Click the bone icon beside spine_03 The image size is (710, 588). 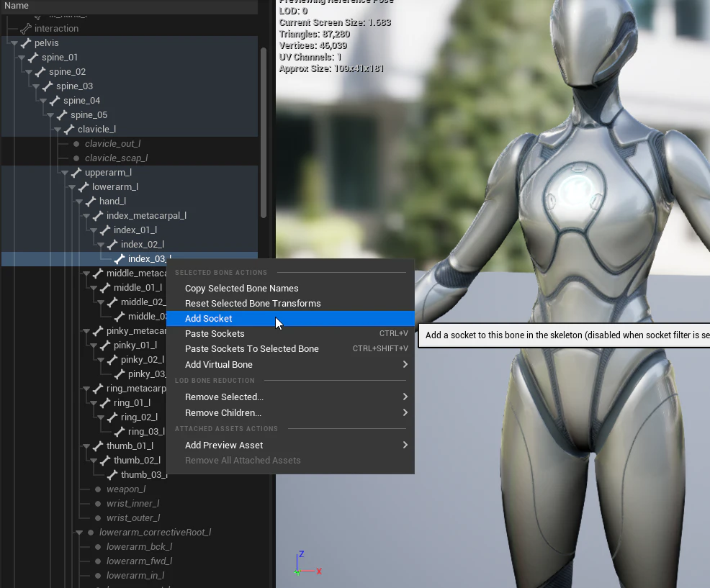[48, 86]
